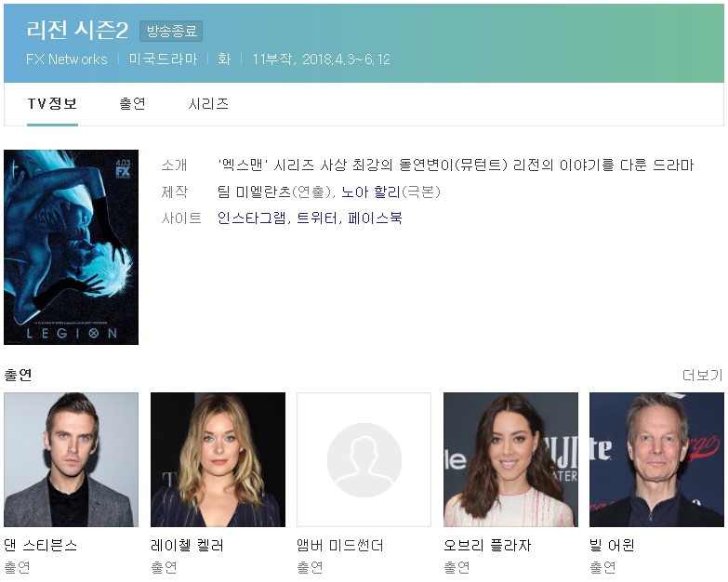
Task: Select the 미국드라마 genre label in header
Action: (x=163, y=60)
